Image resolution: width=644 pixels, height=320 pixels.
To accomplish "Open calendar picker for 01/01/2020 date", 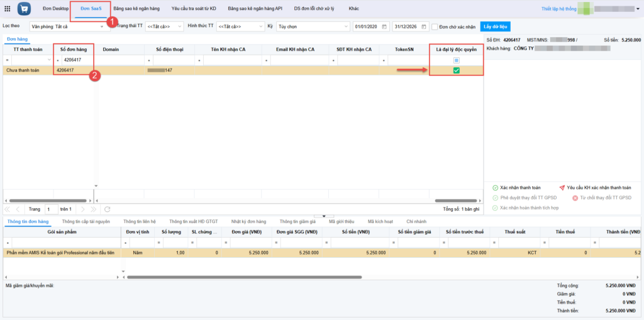I will pos(385,26).
